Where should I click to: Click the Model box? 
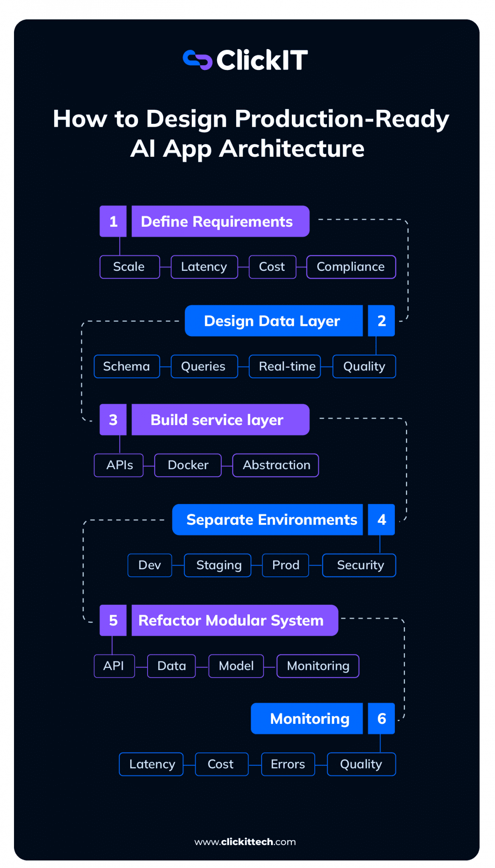click(236, 666)
